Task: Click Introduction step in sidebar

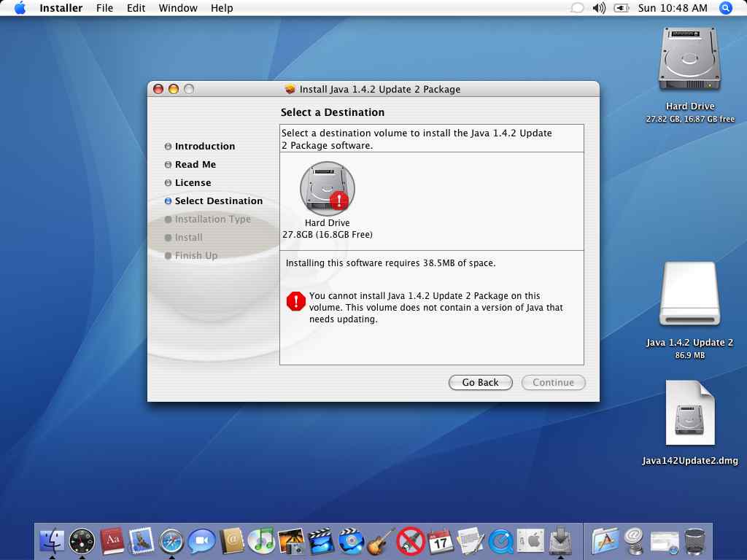Action: 204,146
